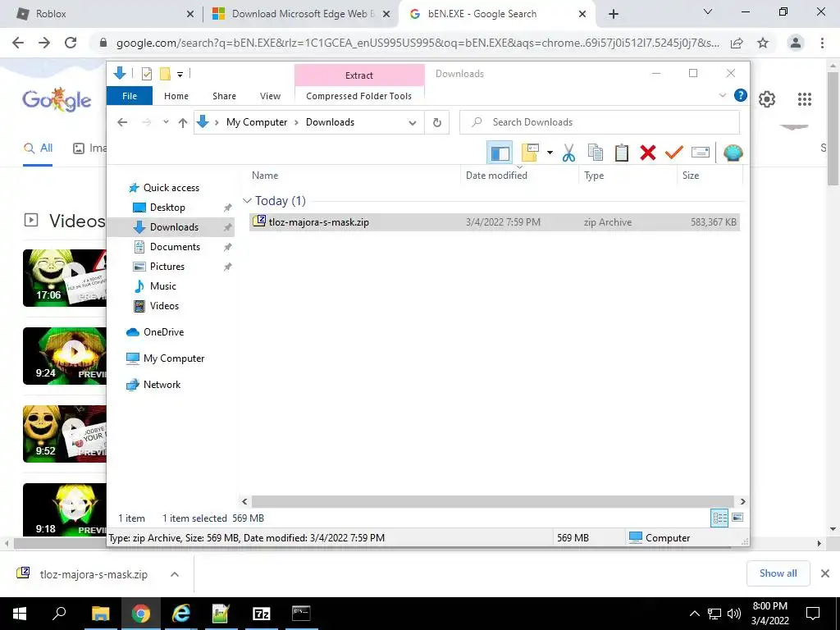This screenshot has height=630, width=840.
Task: Open Chrome profile avatar menu
Action: click(x=796, y=43)
